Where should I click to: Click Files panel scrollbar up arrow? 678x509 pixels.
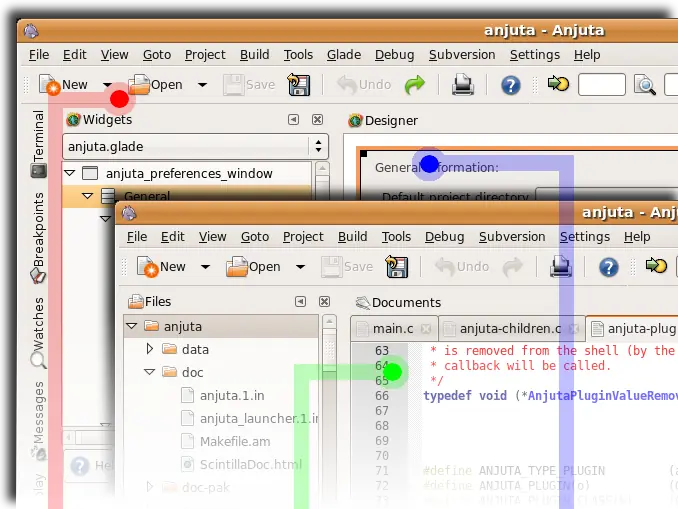329,321
